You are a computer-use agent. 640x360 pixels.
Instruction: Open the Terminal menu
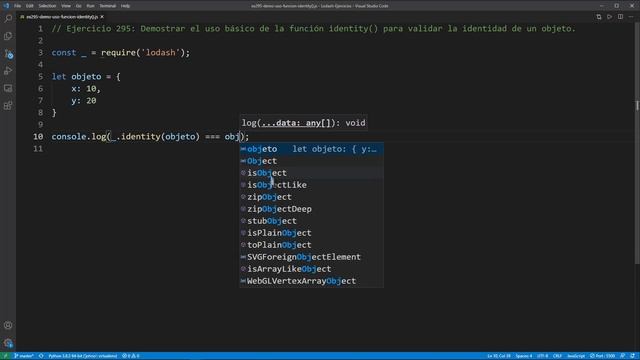click(108, 6)
